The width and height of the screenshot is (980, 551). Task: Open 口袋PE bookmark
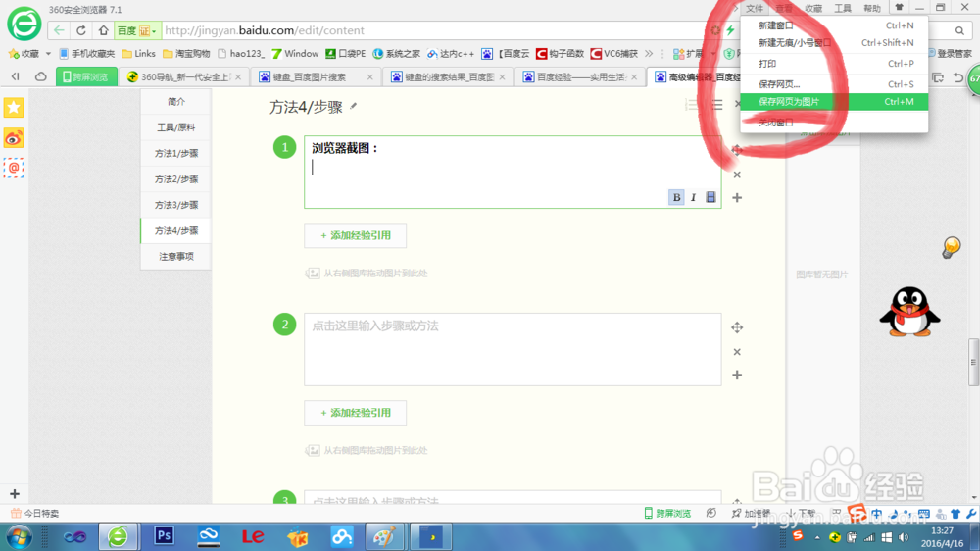pyautogui.click(x=346, y=54)
